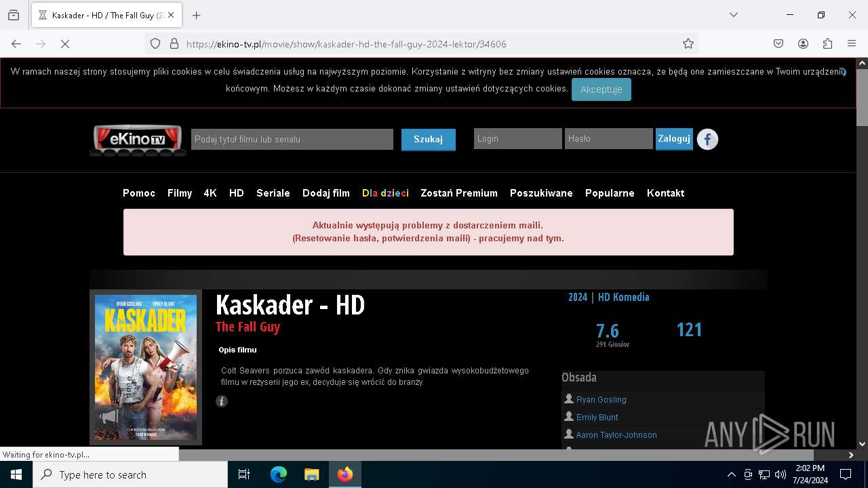Bookmark this page with star icon
The width and height of the screenshot is (868, 488).
[x=688, y=43]
